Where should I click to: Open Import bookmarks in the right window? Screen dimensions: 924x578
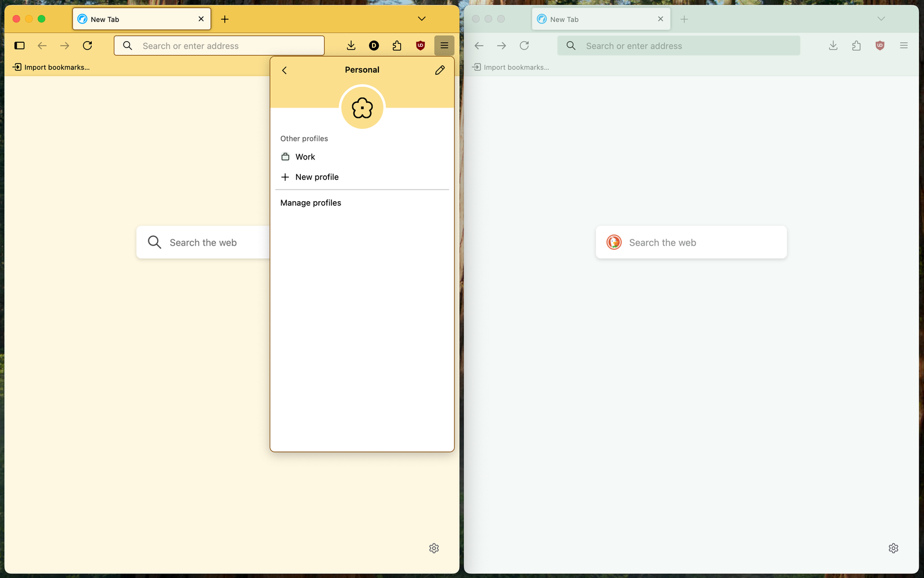click(511, 66)
